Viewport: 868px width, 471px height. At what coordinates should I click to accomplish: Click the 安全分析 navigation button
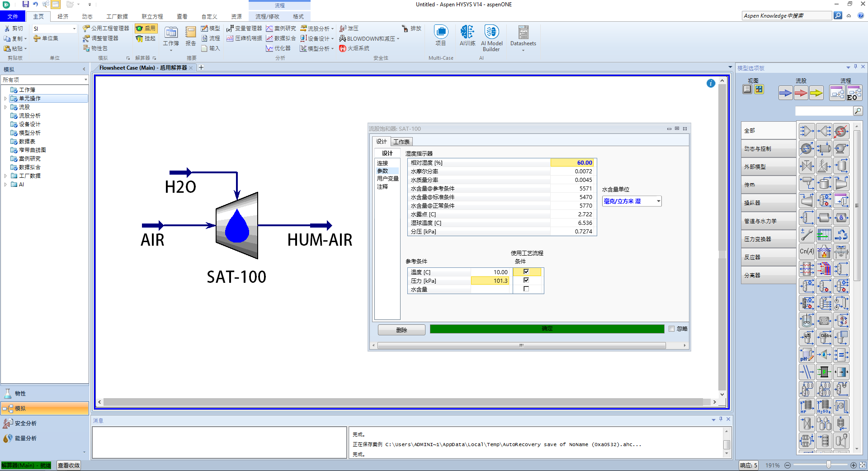coord(26,423)
